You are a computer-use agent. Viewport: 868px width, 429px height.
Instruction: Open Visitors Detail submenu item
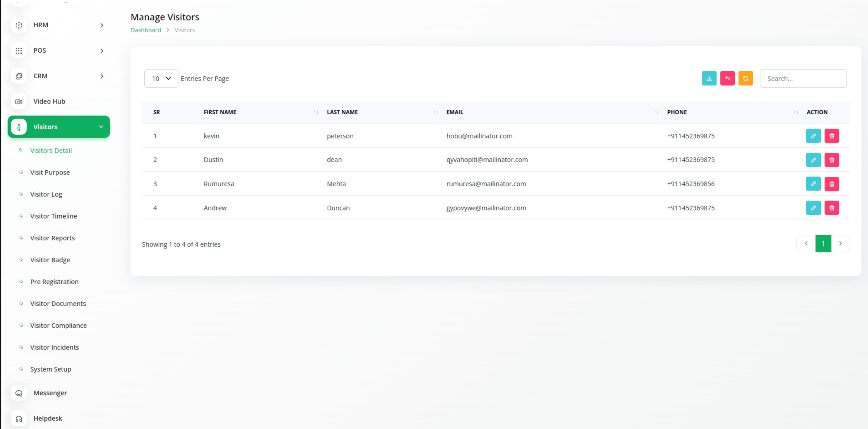(51, 151)
